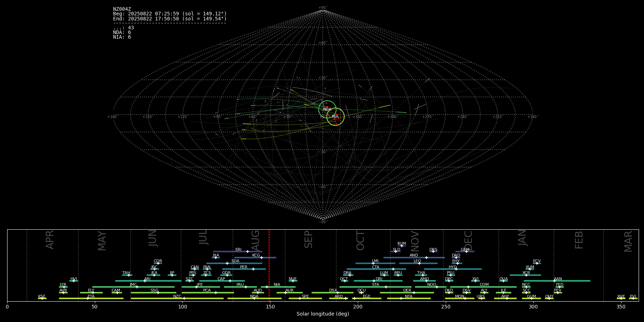The image size is (644, 322).
Task: Click the QUA shower label
Action: (x=503, y=279)
